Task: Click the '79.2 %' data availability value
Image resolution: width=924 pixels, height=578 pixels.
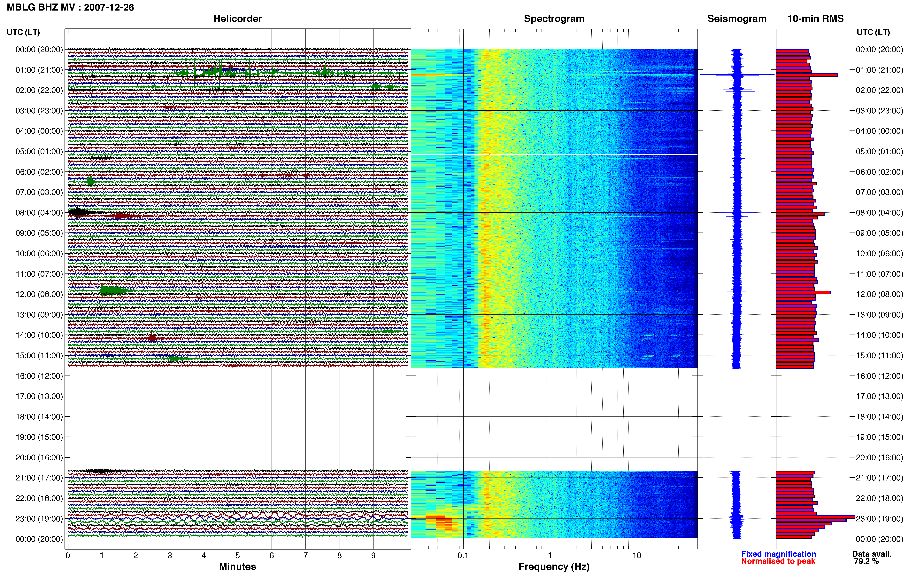Action: tap(866, 561)
